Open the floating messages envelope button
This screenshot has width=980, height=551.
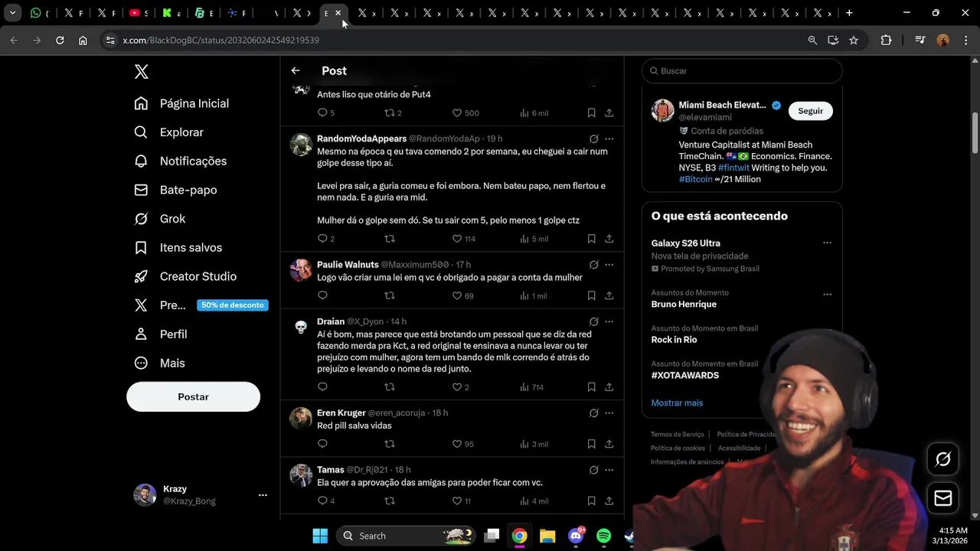[x=943, y=498]
